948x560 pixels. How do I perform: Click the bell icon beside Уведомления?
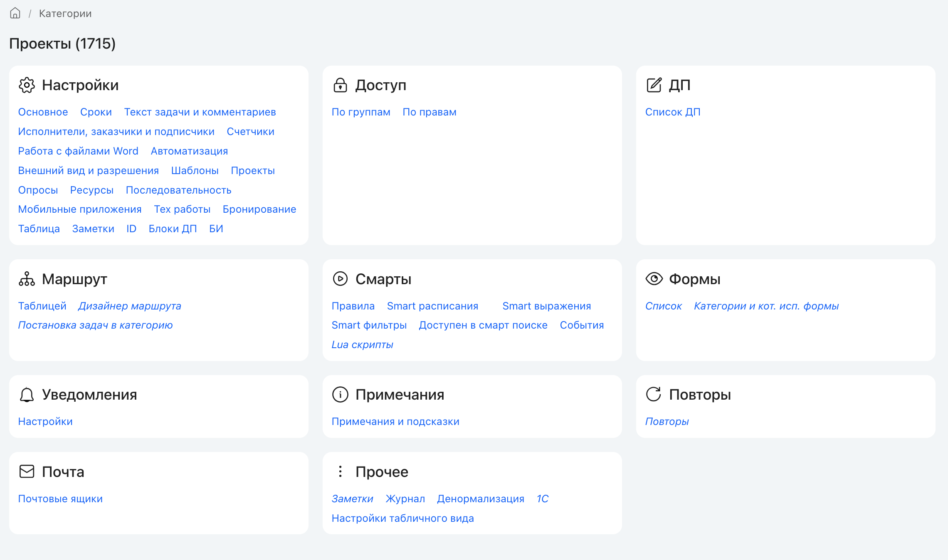coord(27,395)
